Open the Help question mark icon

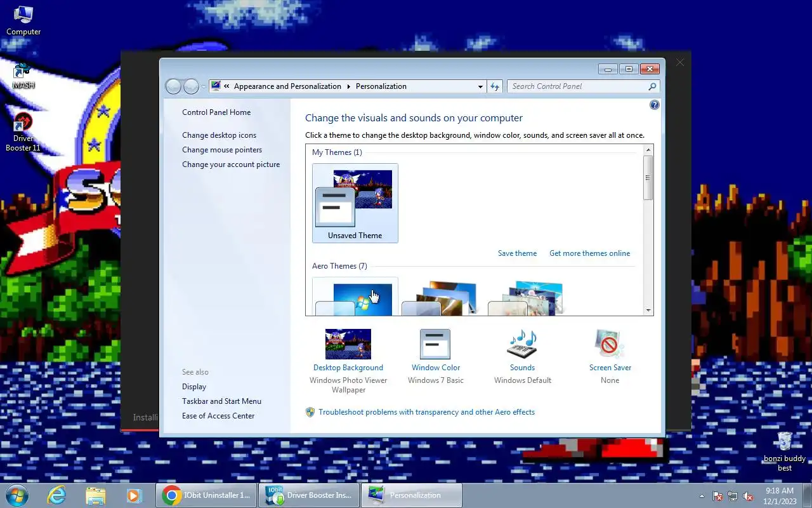[x=655, y=105]
